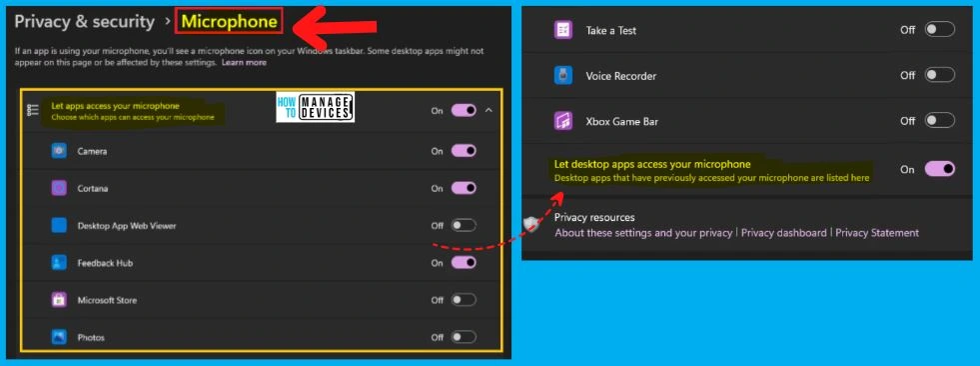
Task: Click the Xbox Game Bar label
Action: (x=622, y=121)
